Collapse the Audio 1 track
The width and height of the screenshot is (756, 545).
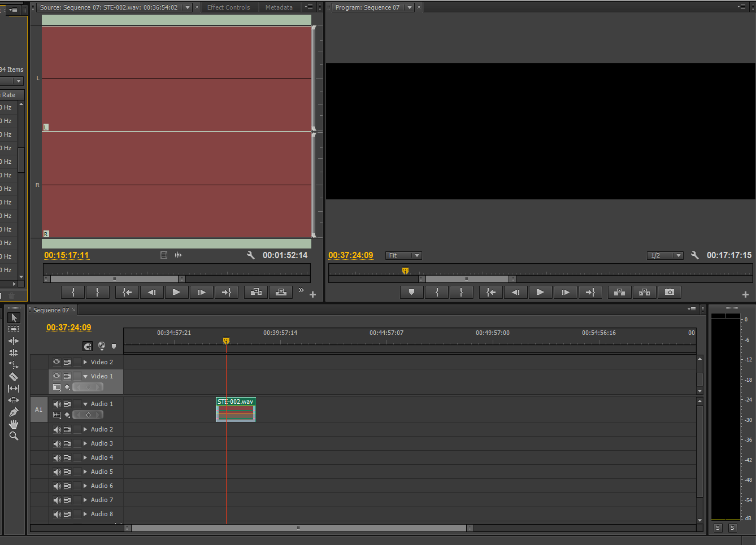coord(85,404)
